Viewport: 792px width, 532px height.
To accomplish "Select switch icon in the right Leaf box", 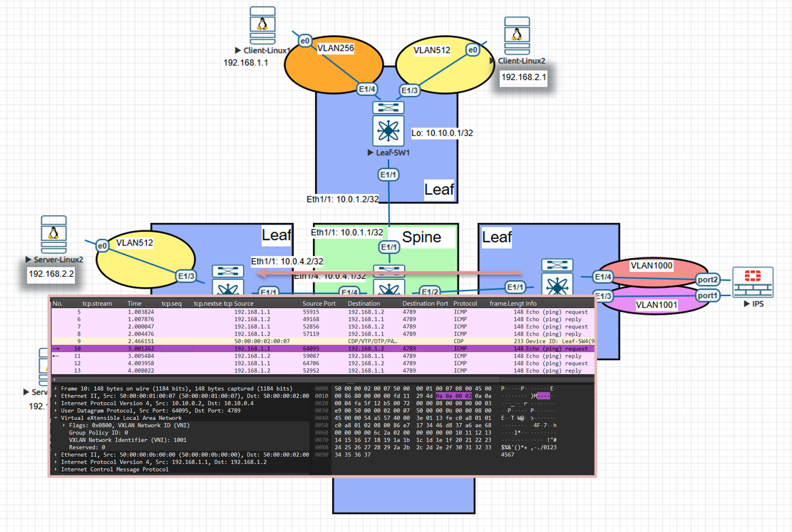I will point(557,286).
